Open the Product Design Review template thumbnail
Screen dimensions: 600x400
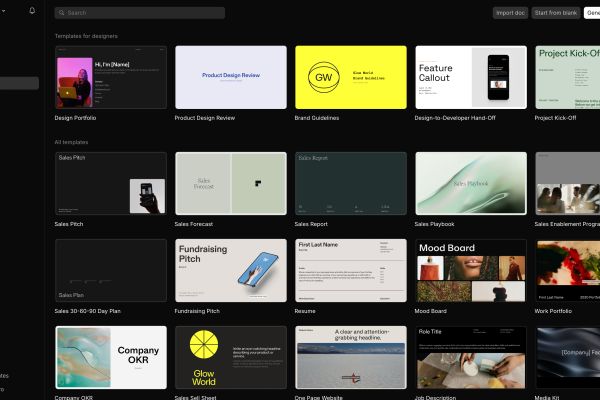pyautogui.click(x=231, y=77)
